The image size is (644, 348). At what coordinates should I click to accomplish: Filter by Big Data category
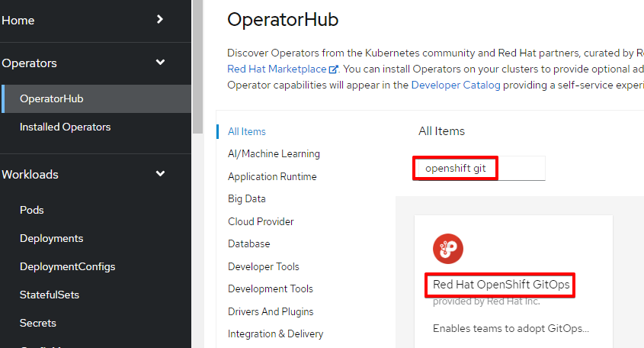pos(246,198)
